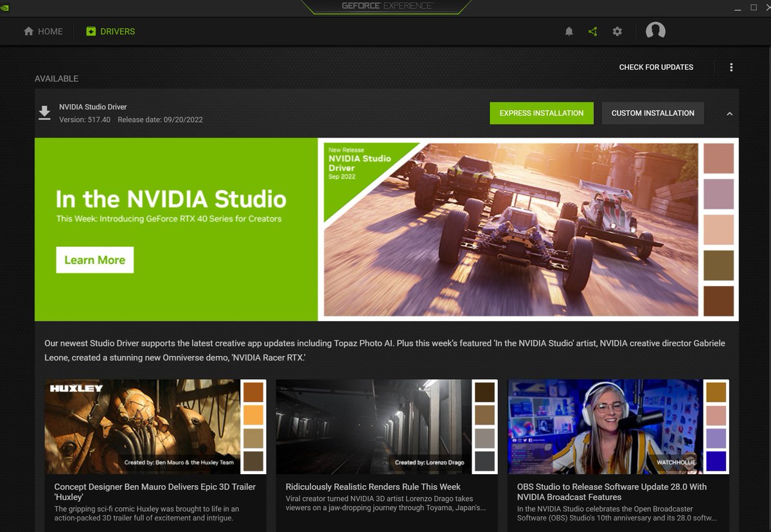Click the green share icon
This screenshot has height=532, width=771.
tap(592, 31)
